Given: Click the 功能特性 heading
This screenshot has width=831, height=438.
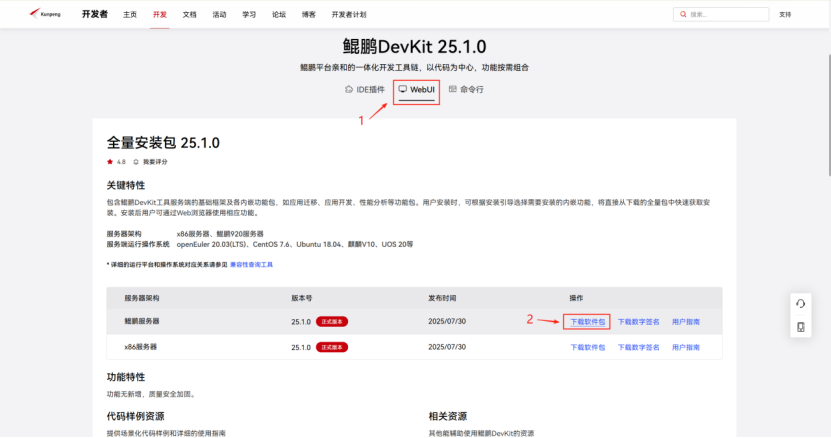Looking at the screenshot, I should pos(126,377).
